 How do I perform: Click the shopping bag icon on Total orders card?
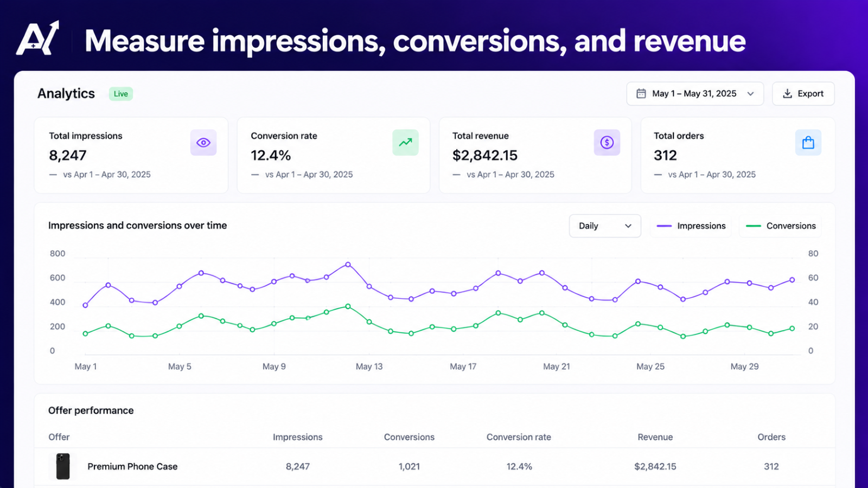pyautogui.click(x=808, y=143)
